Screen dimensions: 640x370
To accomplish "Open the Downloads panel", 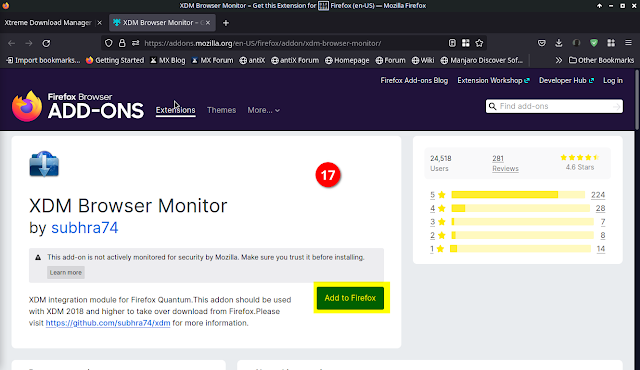I will (x=559, y=43).
